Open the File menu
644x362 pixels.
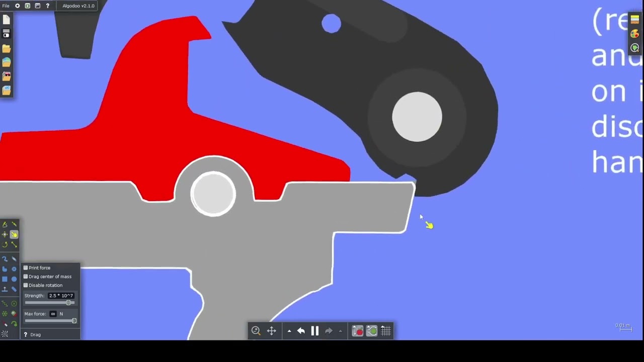click(6, 6)
